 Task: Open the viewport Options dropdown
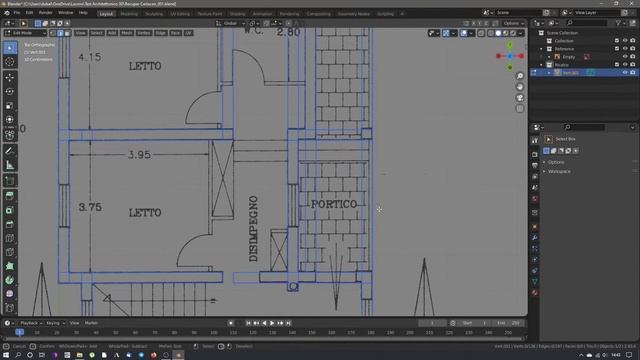coord(514,23)
